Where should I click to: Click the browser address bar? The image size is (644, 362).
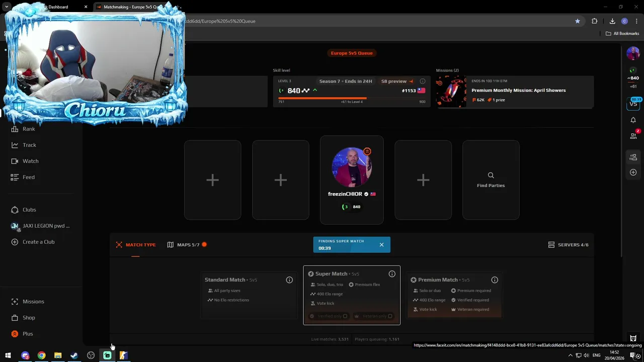click(377, 21)
